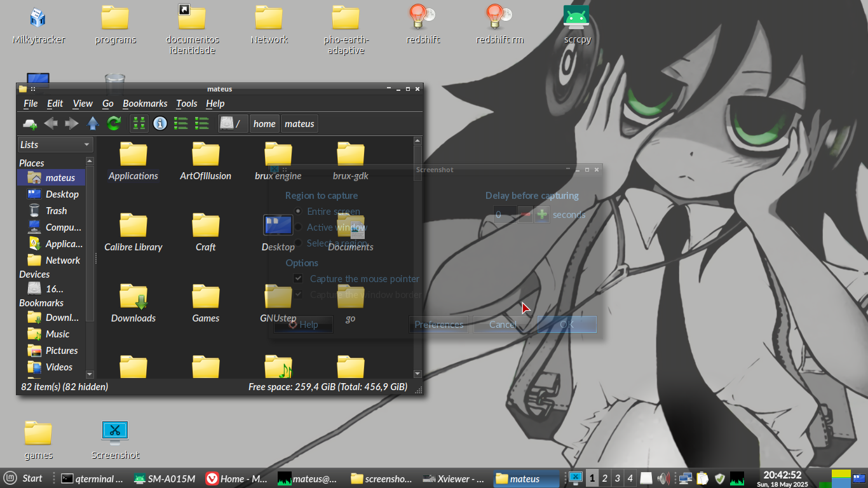Open the File menu
Image resolution: width=868 pixels, height=488 pixels.
point(31,104)
